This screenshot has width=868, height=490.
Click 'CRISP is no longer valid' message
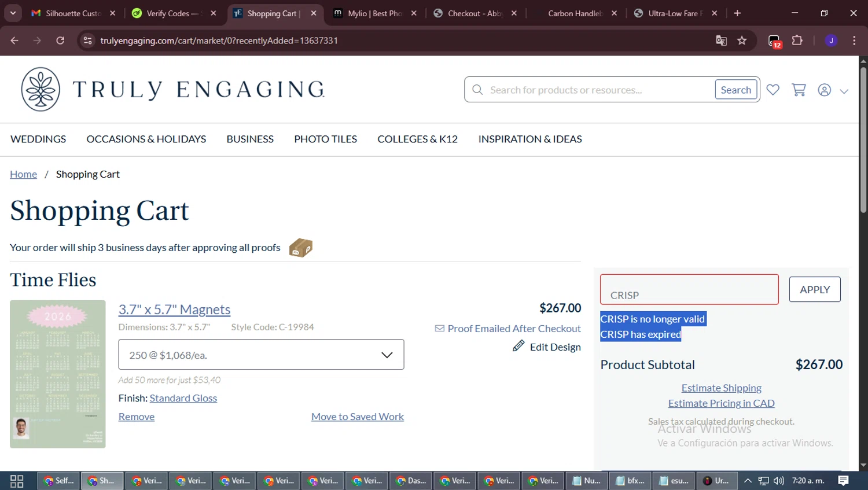click(653, 319)
